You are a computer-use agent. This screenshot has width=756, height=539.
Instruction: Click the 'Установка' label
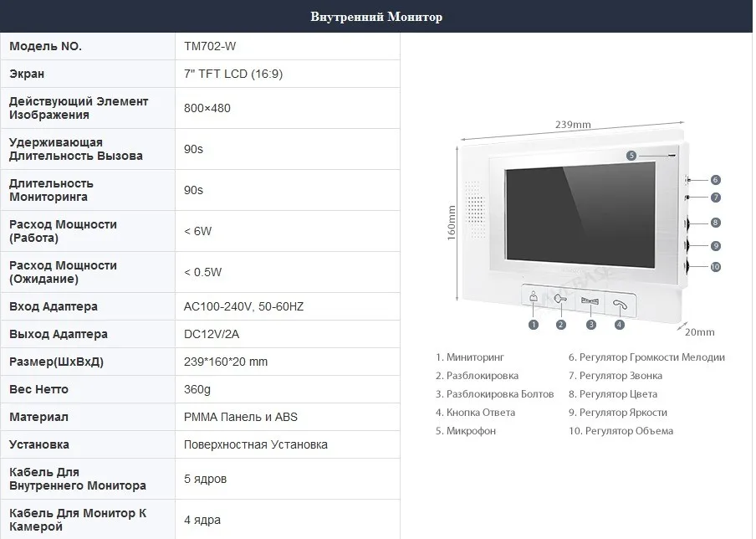click(39, 444)
